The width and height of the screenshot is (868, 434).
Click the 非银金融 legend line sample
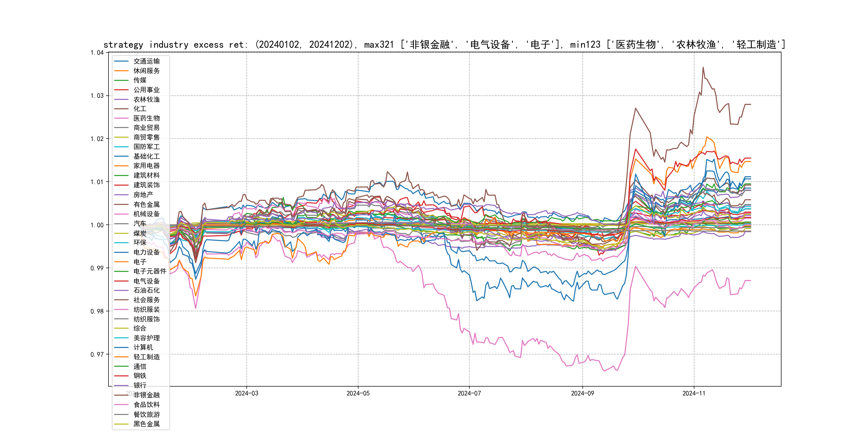[121, 395]
